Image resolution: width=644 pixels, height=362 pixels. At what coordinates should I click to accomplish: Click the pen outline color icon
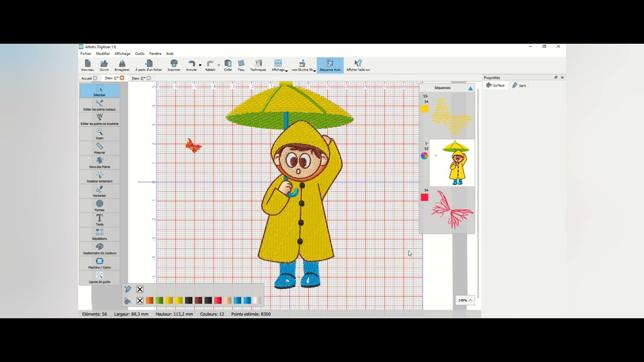point(128,289)
